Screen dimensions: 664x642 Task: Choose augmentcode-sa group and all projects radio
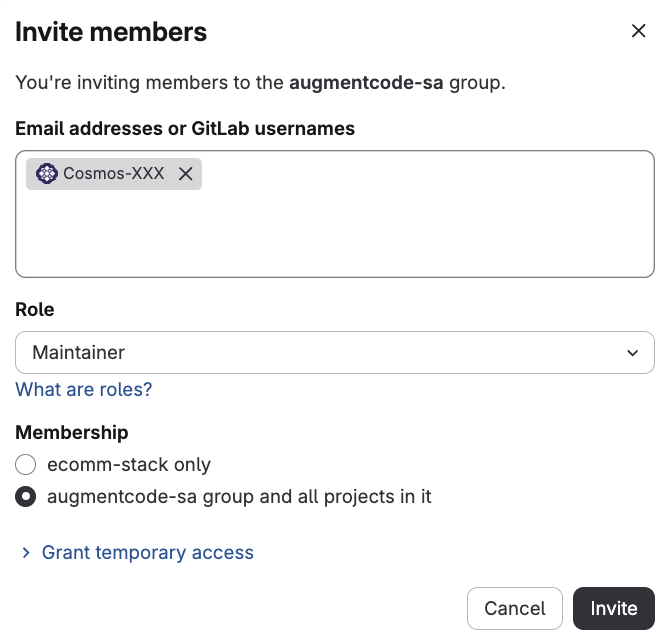[x=25, y=497]
